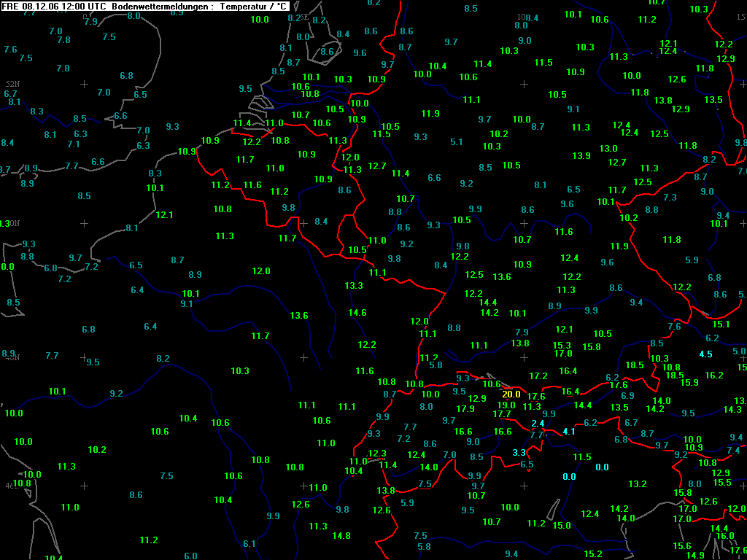This screenshot has height=560, width=747.
Task: Click the 17.2 temperature value
Action: [538, 376]
